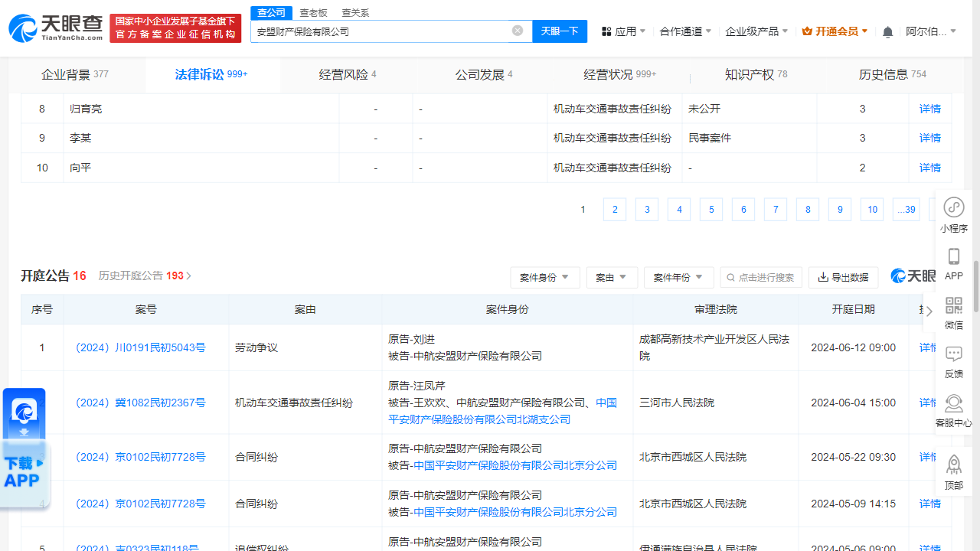
Task: Click the APP phone icon in sidebar
Action: pos(953,256)
